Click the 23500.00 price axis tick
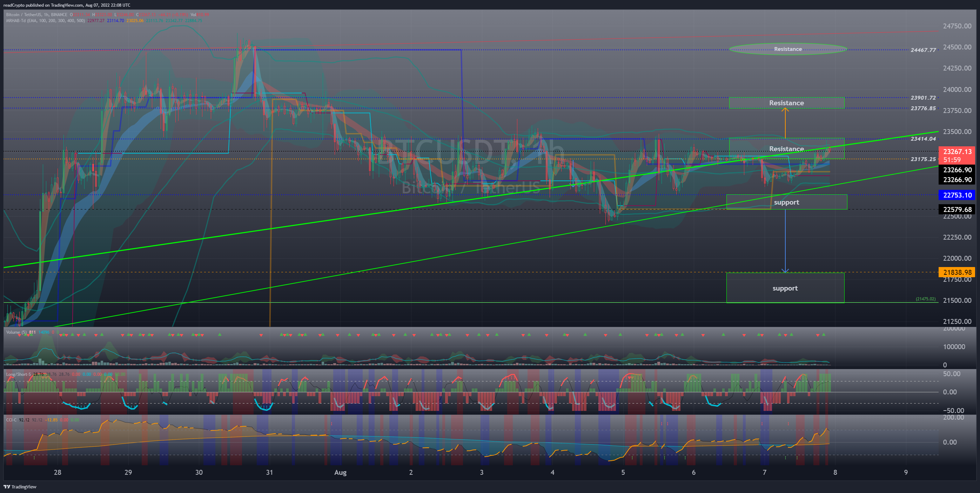The width and height of the screenshot is (980, 493). 957,132
